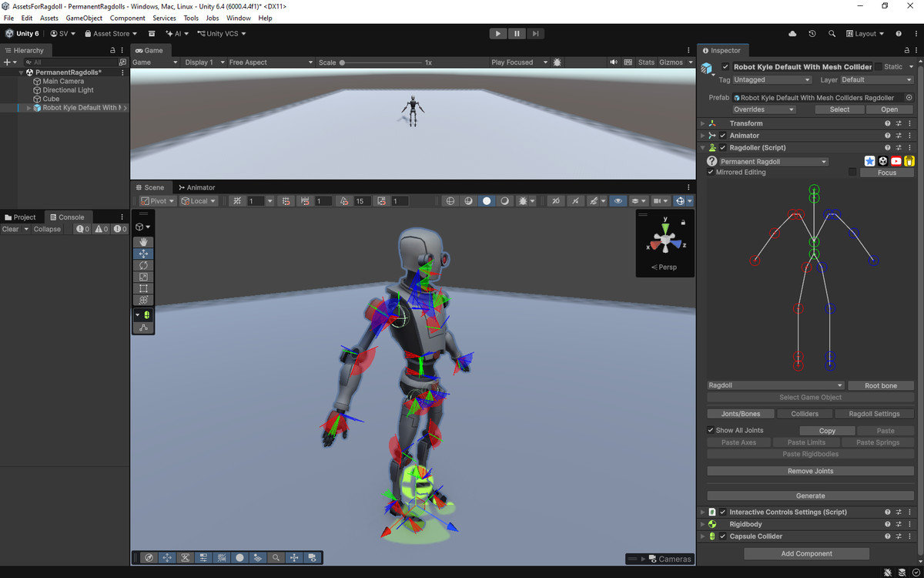Toggle the Mirrored Editing checkbox
Image resolution: width=924 pixels, height=578 pixels.
pyautogui.click(x=711, y=173)
